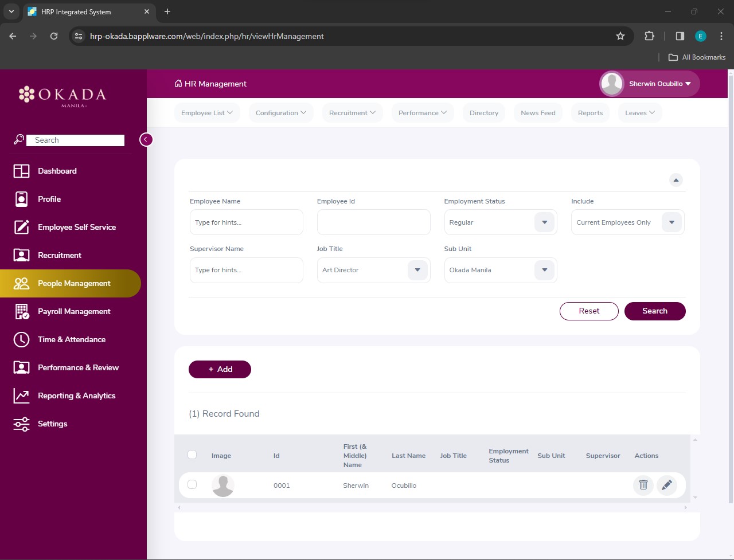The width and height of the screenshot is (734, 560).
Task: Open the Recruitment menu in top navigation
Action: pos(352,113)
